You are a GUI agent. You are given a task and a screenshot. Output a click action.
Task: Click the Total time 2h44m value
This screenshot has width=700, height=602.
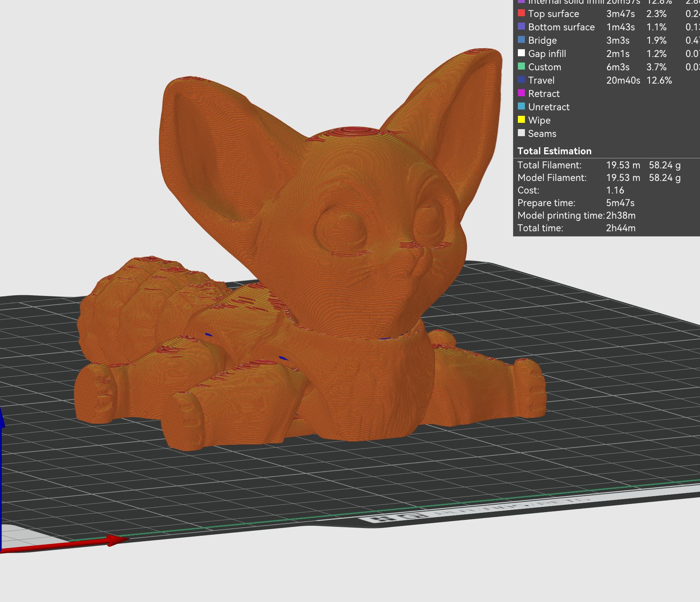point(620,228)
